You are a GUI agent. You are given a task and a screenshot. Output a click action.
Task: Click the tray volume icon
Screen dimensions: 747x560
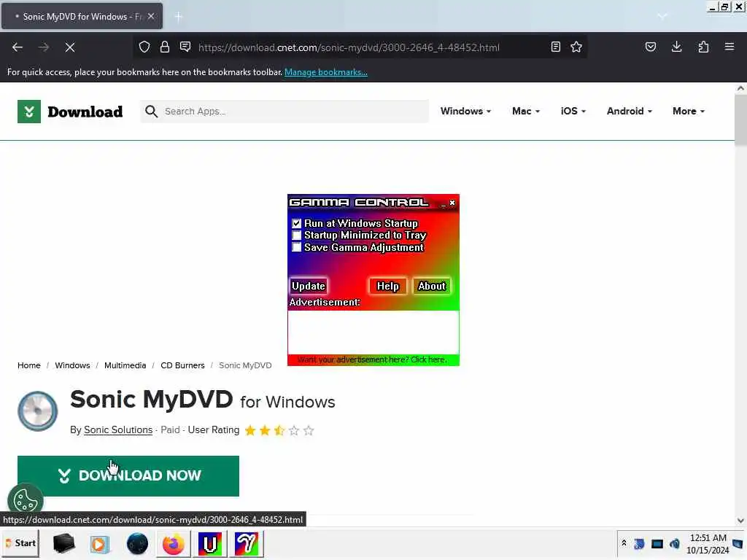pyautogui.click(x=675, y=543)
